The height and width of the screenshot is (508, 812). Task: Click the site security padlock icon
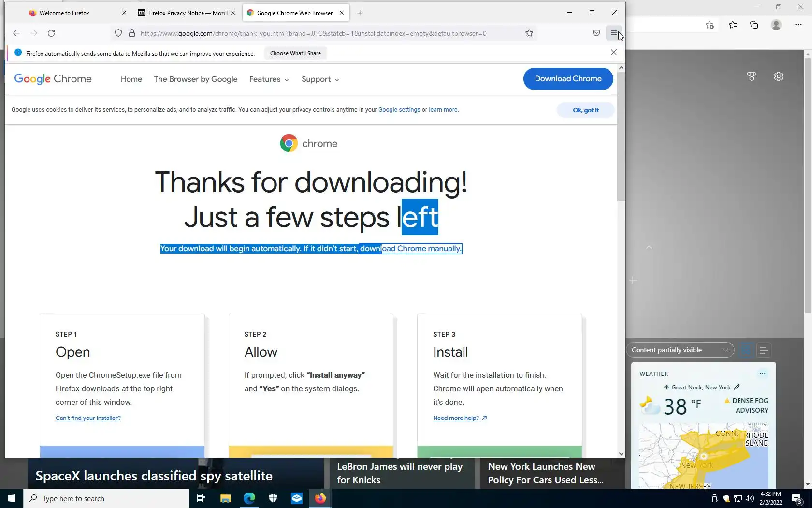[131, 33]
